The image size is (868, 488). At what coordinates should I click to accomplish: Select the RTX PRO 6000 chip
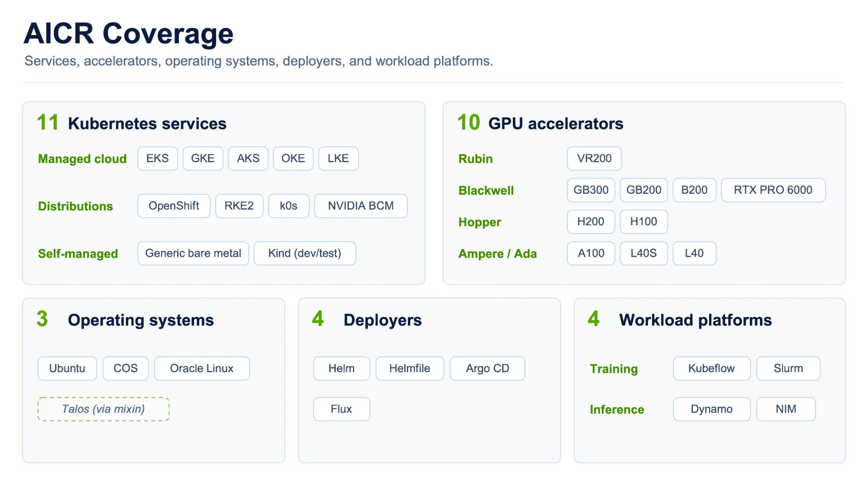coord(773,190)
